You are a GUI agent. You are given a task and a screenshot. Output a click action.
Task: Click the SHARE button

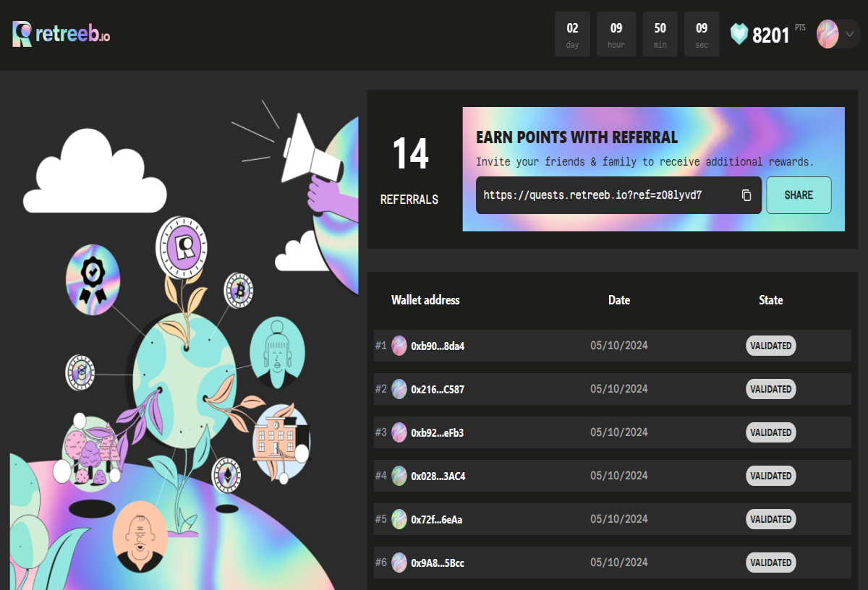coord(799,195)
